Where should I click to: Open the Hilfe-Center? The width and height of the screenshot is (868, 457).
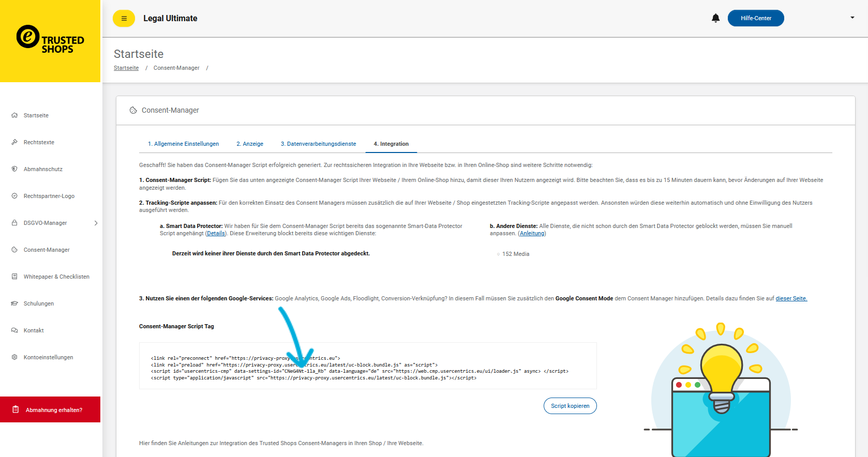(756, 18)
